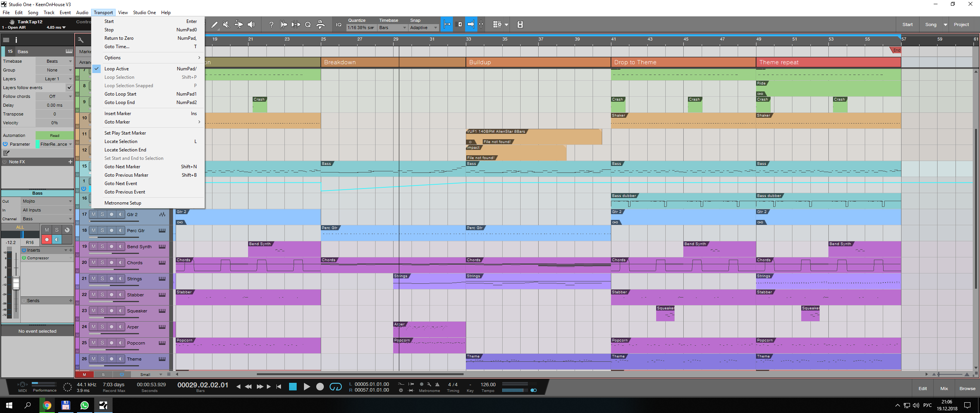Select Return to Zero menu entry

click(119, 38)
